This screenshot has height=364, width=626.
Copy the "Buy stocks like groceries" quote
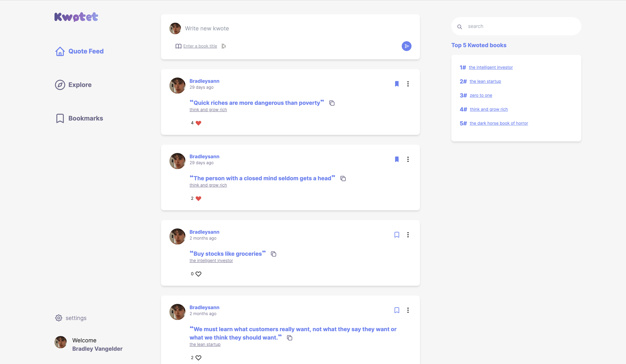[274, 254]
